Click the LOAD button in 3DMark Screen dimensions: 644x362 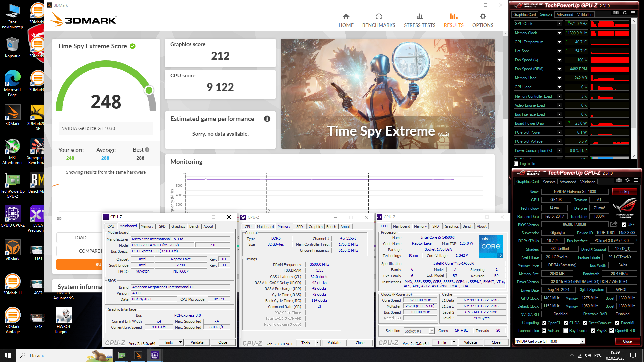click(x=80, y=238)
